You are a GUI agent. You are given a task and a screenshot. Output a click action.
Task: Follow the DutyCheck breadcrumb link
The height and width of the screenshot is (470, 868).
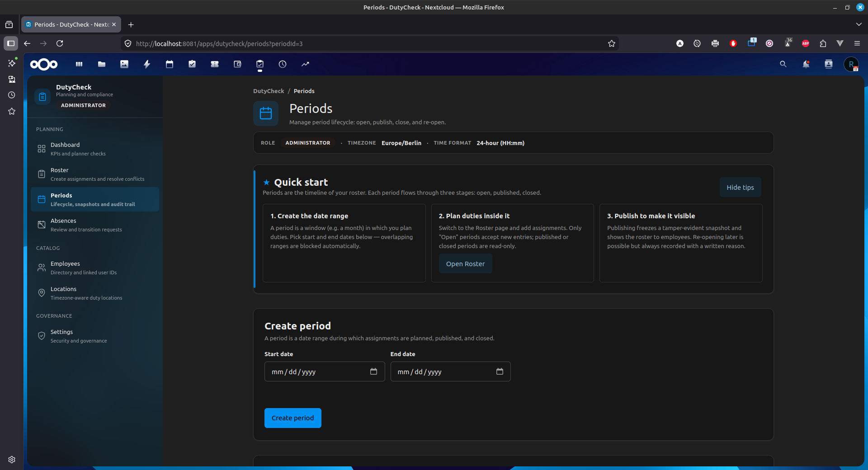(x=269, y=91)
